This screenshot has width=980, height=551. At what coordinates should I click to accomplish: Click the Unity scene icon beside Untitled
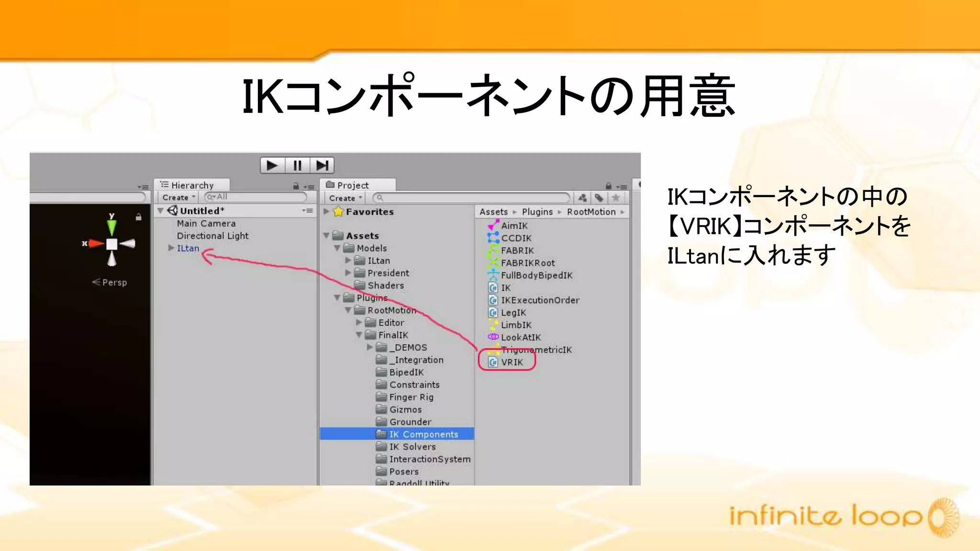pos(172,210)
